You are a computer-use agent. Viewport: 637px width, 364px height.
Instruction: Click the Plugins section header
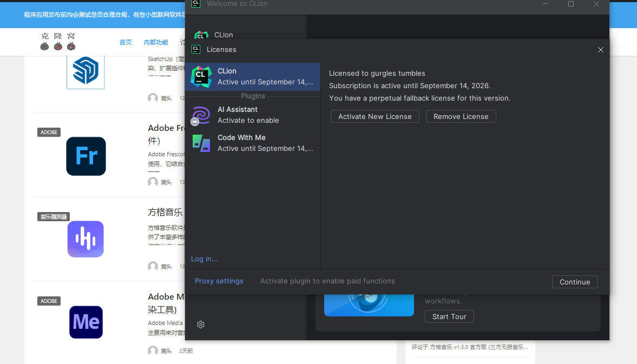253,96
